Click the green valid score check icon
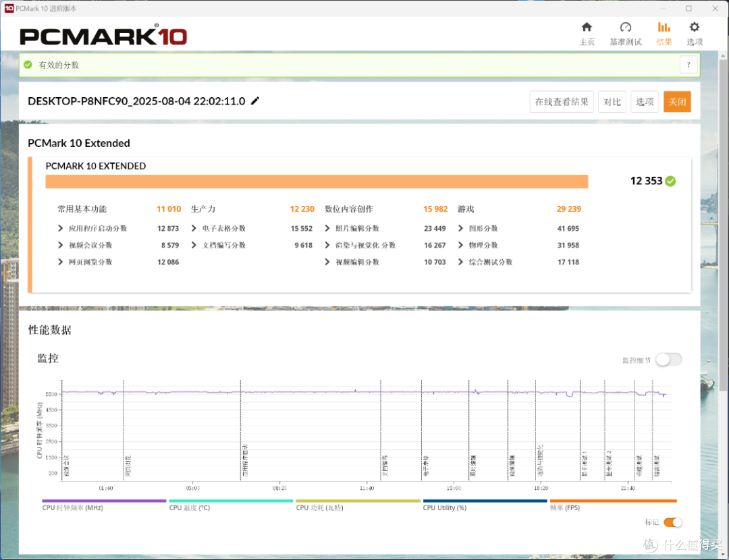729x560 pixels. coord(28,65)
